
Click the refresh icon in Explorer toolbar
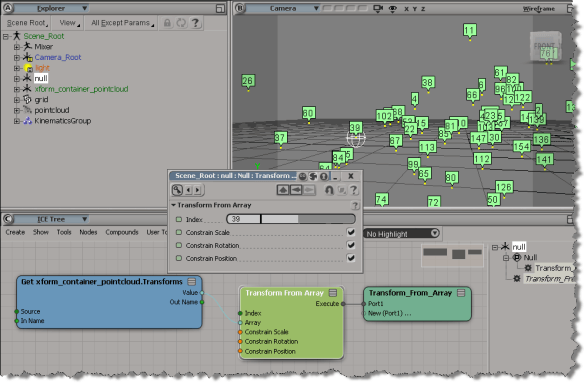coord(181,23)
